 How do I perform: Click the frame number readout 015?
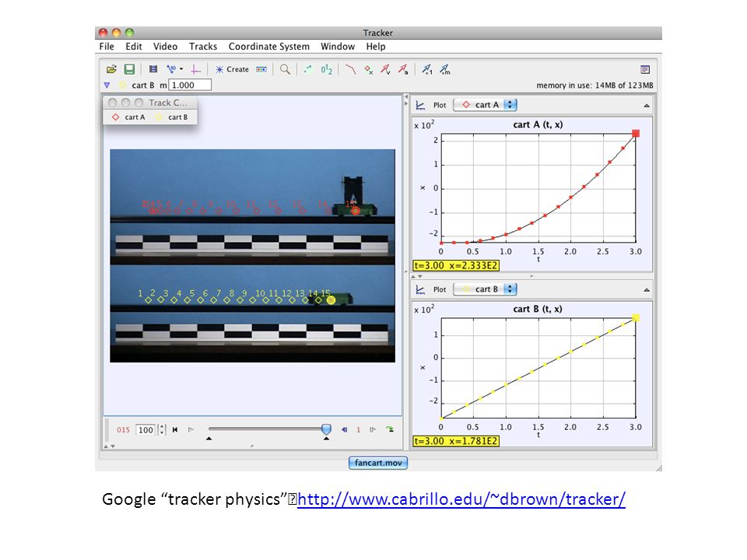click(x=123, y=429)
